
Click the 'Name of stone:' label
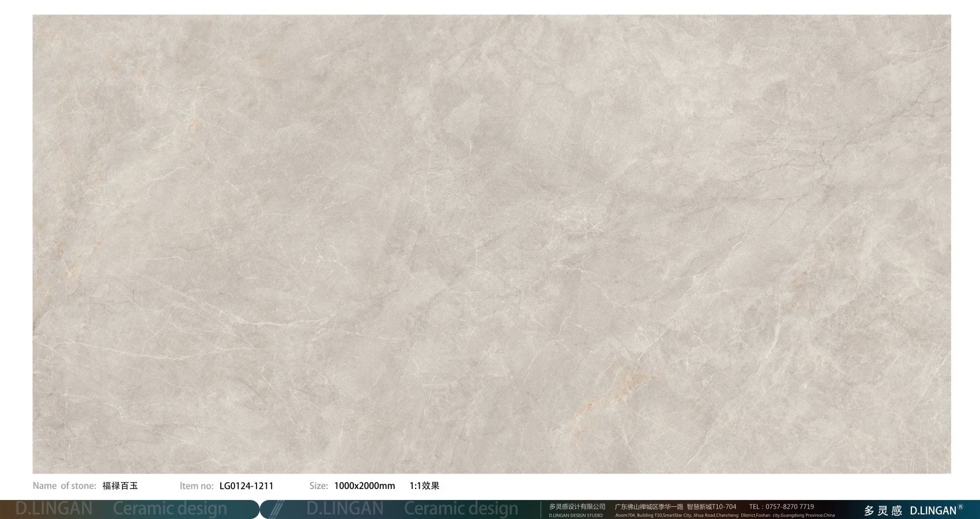[64, 486]
